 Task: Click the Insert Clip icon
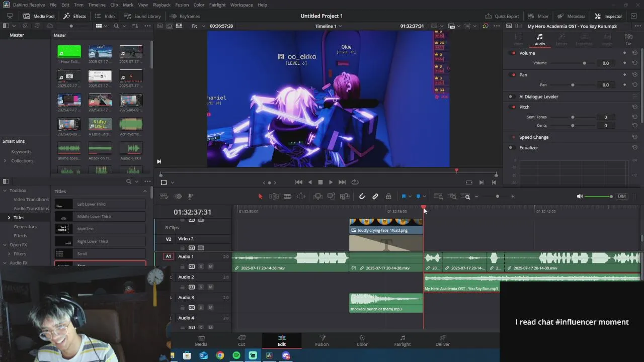pos(318,197)
